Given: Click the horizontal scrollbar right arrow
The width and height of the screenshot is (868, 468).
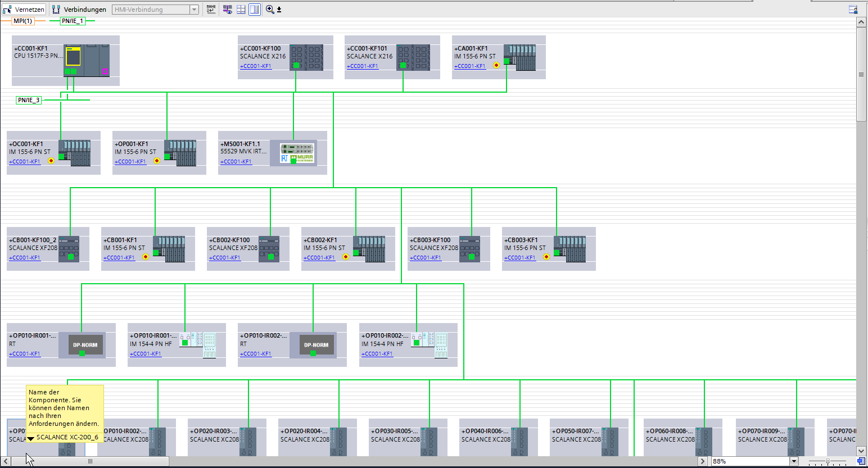Looking at the screenshot, I should (x=702, y=461).
